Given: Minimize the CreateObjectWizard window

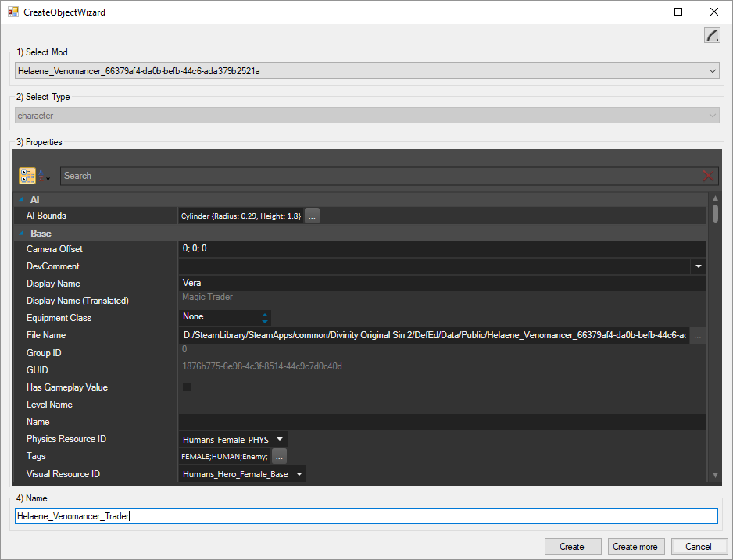Looking at the screenshot, I should click(643, 12).
